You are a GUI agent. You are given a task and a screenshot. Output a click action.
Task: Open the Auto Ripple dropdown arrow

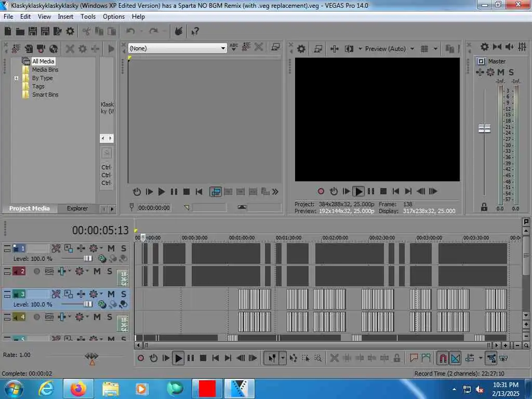[x=480, y=358]
